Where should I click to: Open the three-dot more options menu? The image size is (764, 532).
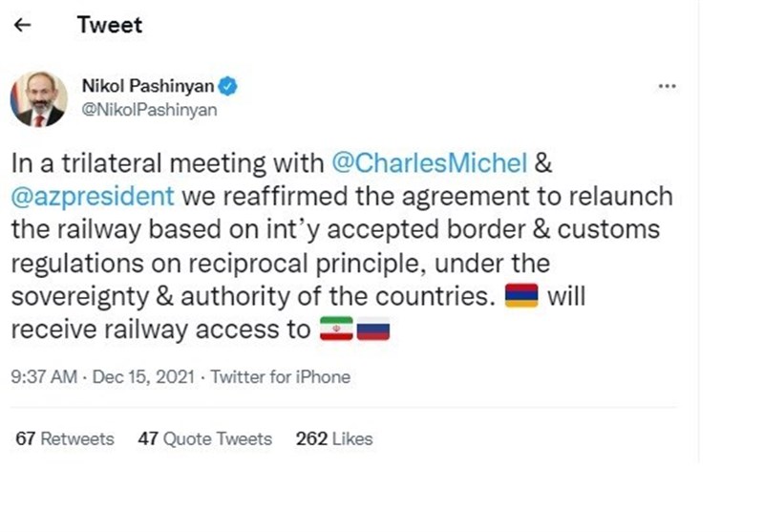coord(668,87)
